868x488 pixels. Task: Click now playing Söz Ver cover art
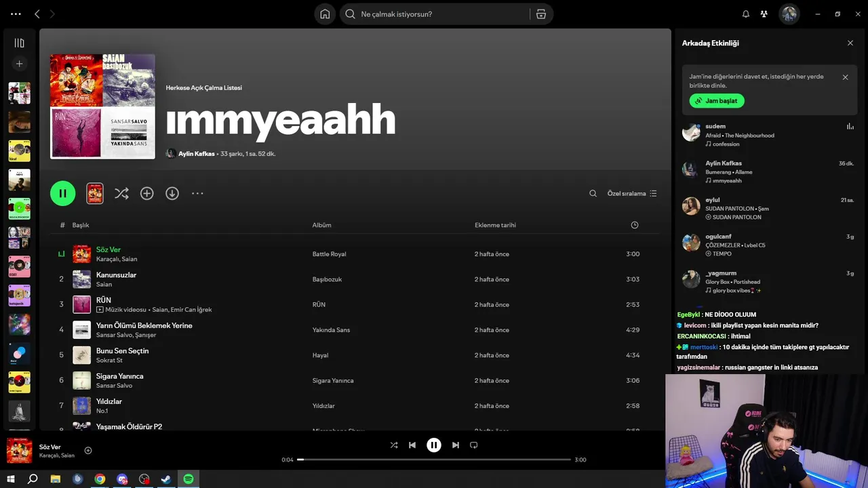pos(19,451)
